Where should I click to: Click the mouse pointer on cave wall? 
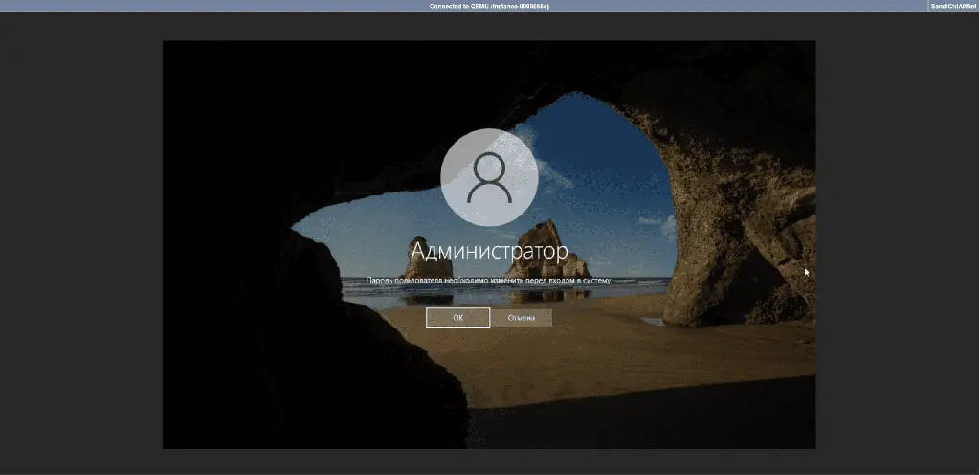tap(806, 272)
